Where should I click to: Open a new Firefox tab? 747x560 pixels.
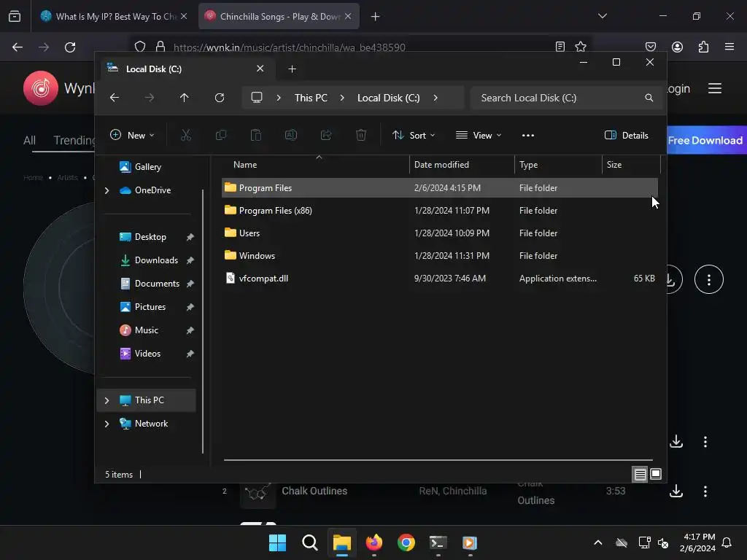[376, 17]
